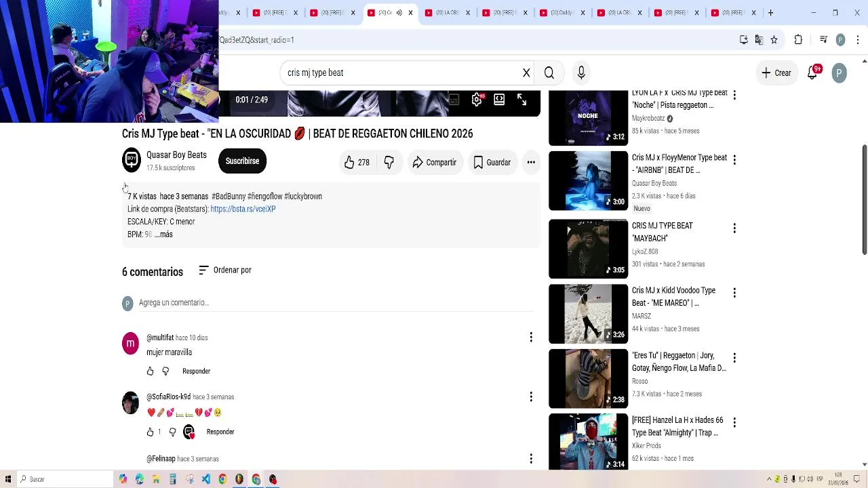The height and width of the screenshot is (488, 868).
Task: Click the taskbar Buscar search box
Action: point(66,479)
